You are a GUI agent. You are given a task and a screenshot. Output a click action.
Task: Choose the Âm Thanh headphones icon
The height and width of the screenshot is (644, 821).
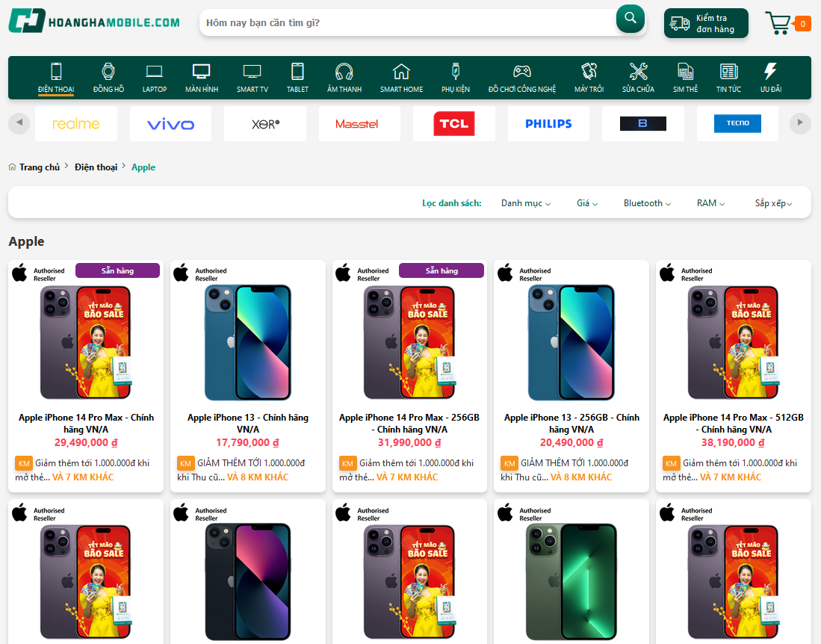[x=344, y=72]
